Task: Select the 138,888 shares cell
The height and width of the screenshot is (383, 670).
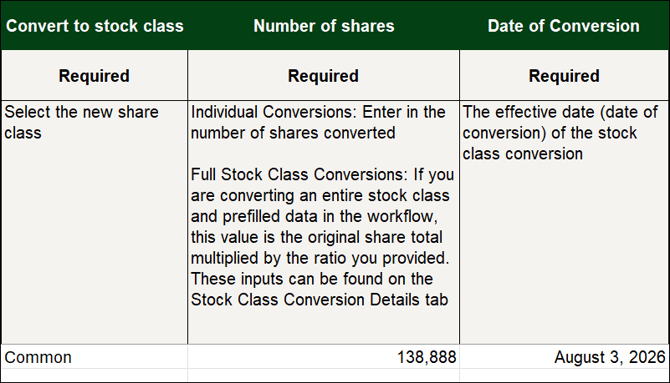Action: pos(323,357)
